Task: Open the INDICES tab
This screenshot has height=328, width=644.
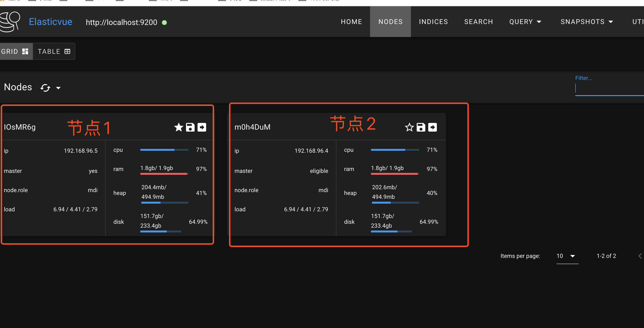Action: 433,22
